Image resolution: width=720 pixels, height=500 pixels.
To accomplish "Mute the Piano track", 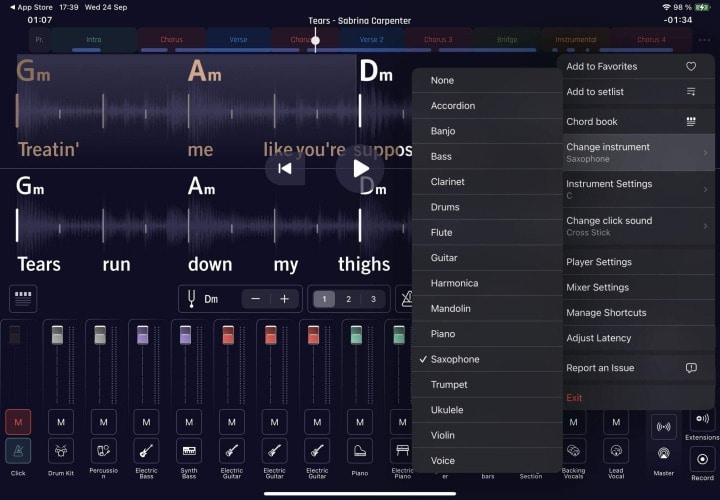I will tap(360, 422).
